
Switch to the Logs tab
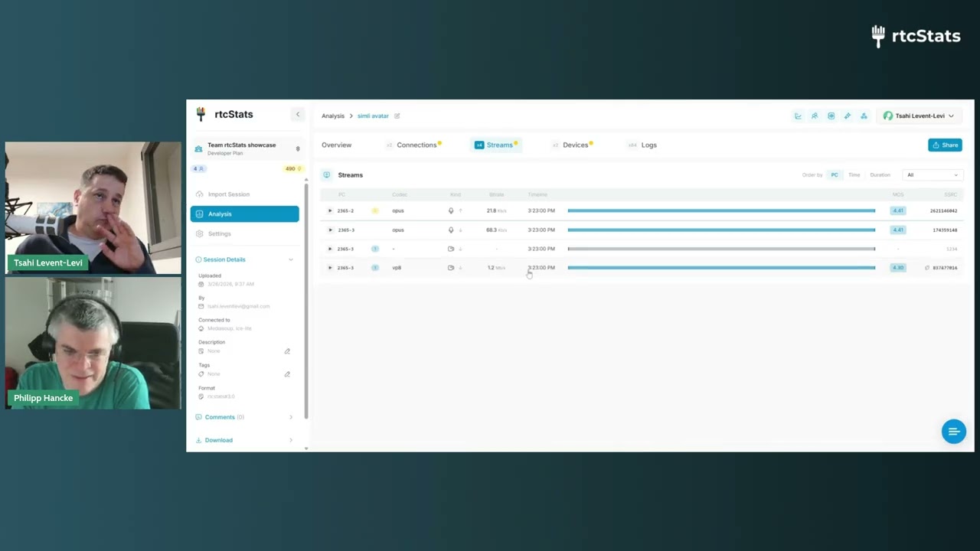coord(642,145)
